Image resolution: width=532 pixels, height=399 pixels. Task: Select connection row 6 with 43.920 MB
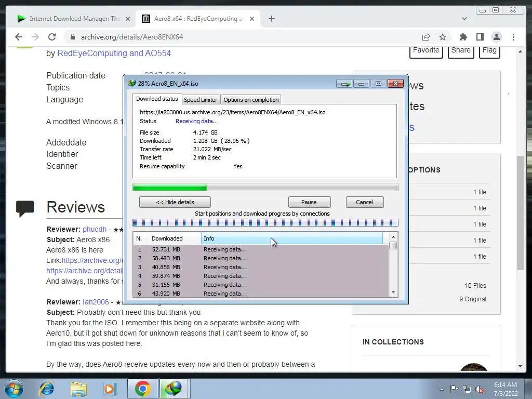261,294
